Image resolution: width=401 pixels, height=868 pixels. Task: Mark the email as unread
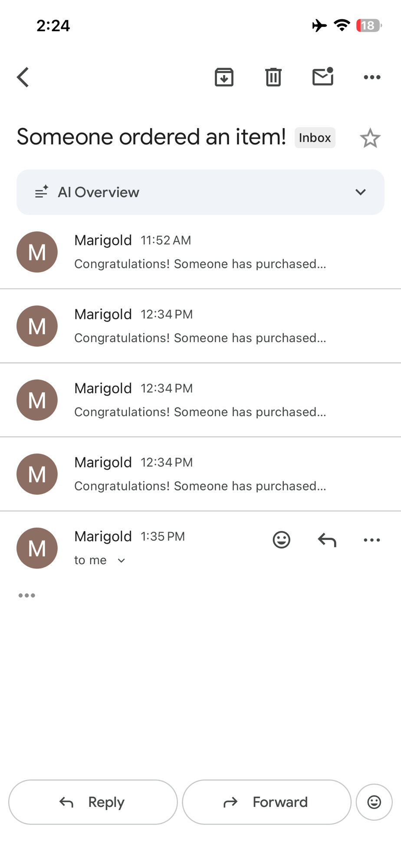[323, 77]
